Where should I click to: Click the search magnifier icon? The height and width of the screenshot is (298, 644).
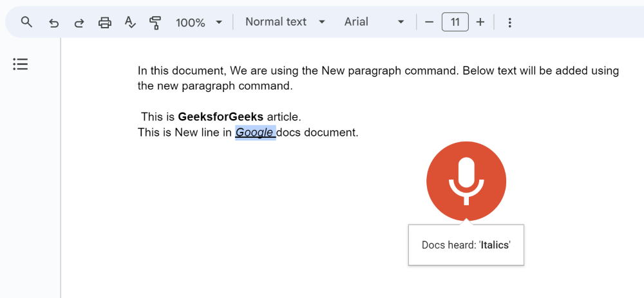click(x=26, y=23)
